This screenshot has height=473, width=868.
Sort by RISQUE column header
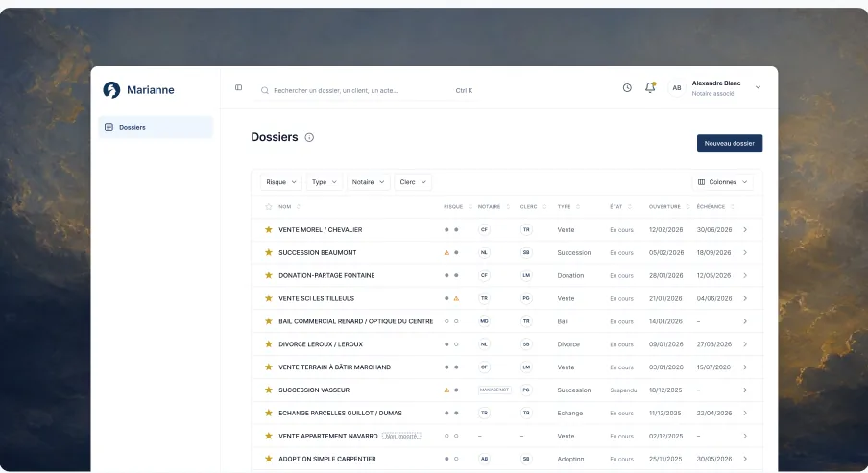[458, 207]
